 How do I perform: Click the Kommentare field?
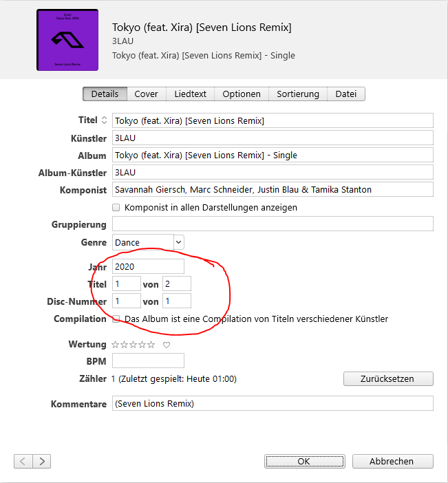[273, 403]
